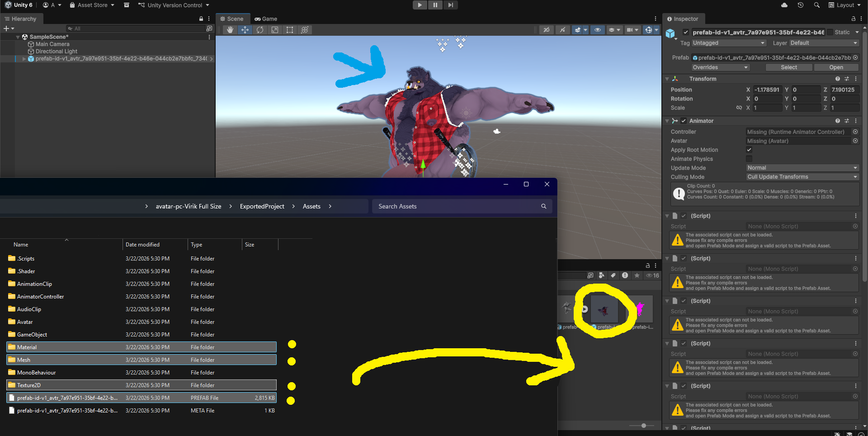Open the Asset Store menu
The image size is (868, 436).
[x=92, y=5]
